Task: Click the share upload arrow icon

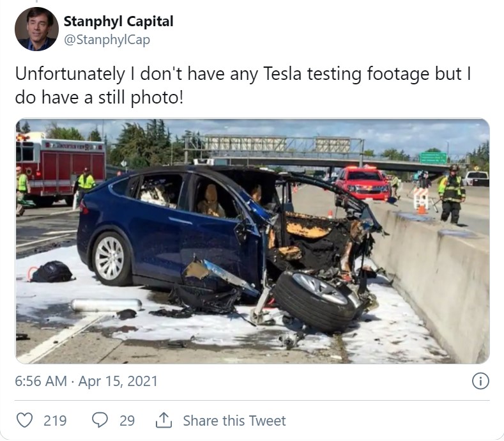Action: click(164, 420)
